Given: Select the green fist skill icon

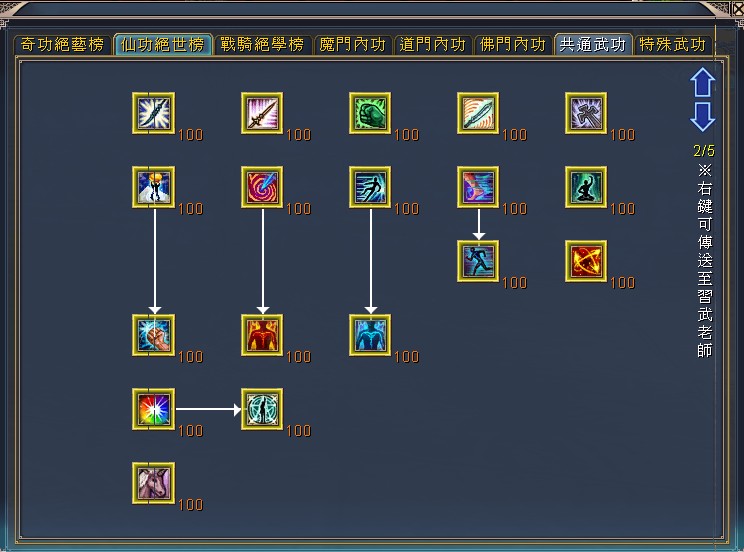Looking at the screenshot, I should (x=370, y=113).
